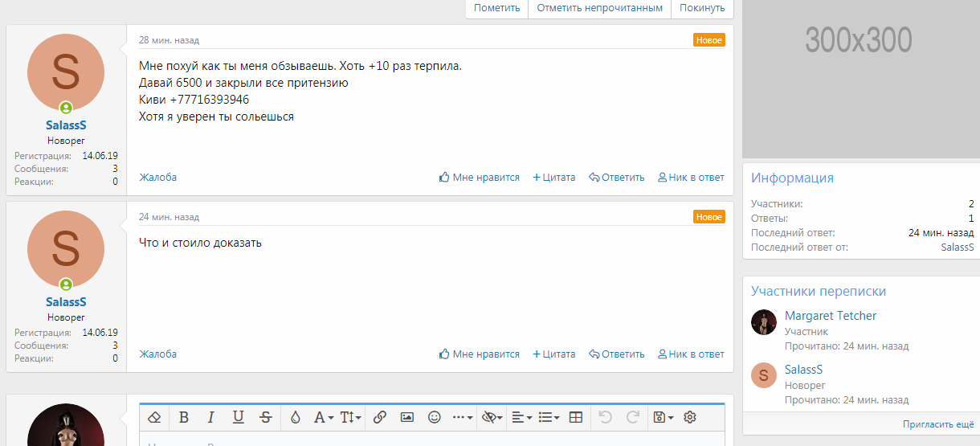Toggle italic formatting in editor
Viewport: 980px width, 446px height.
click(211, 417)
